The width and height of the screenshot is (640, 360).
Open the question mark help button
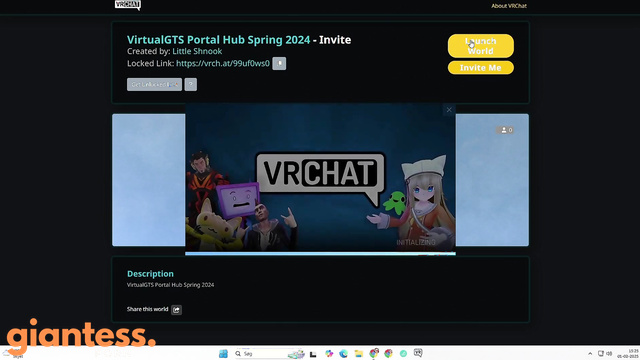click(x=191, y=84)
